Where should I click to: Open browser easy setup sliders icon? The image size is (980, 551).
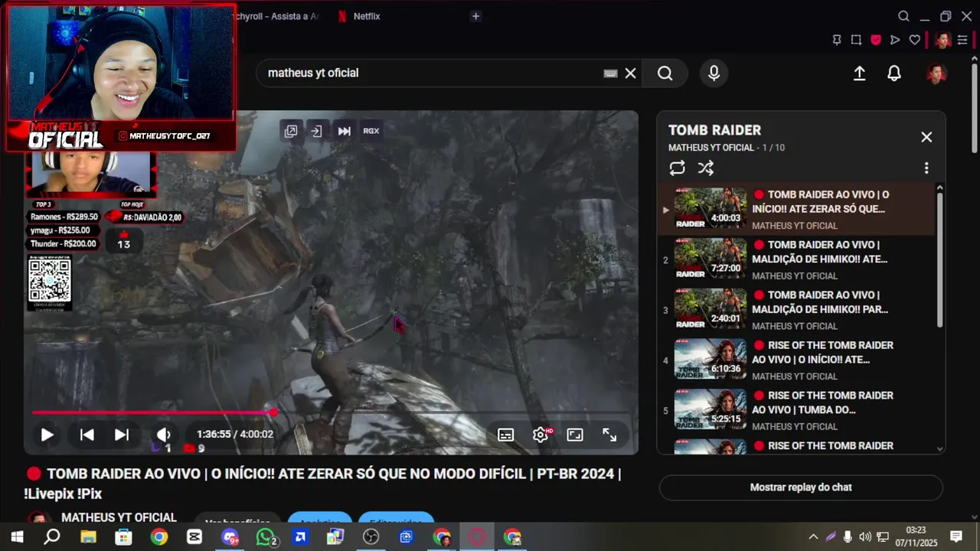click(x=962, y=40)
